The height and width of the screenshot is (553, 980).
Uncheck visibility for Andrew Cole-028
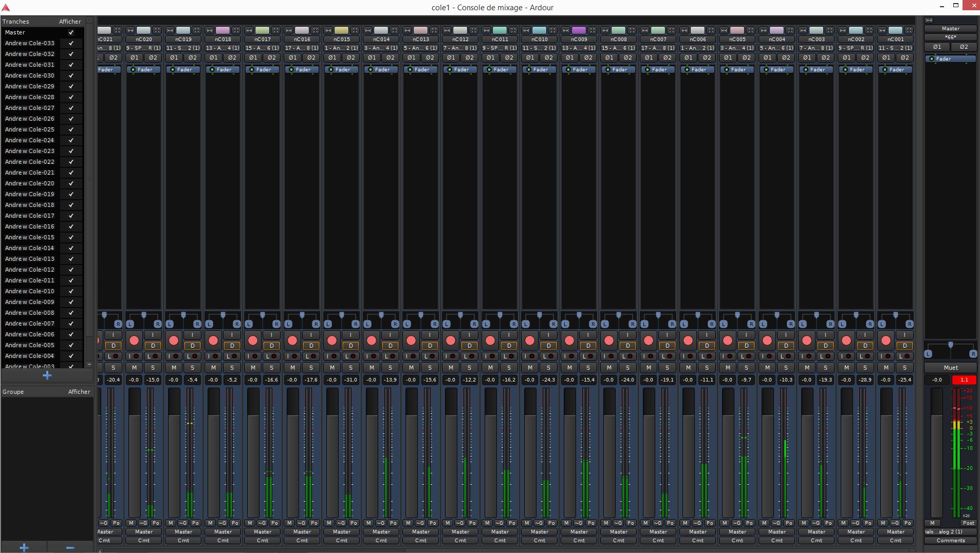pyautogui.click(x=71, y=97)
